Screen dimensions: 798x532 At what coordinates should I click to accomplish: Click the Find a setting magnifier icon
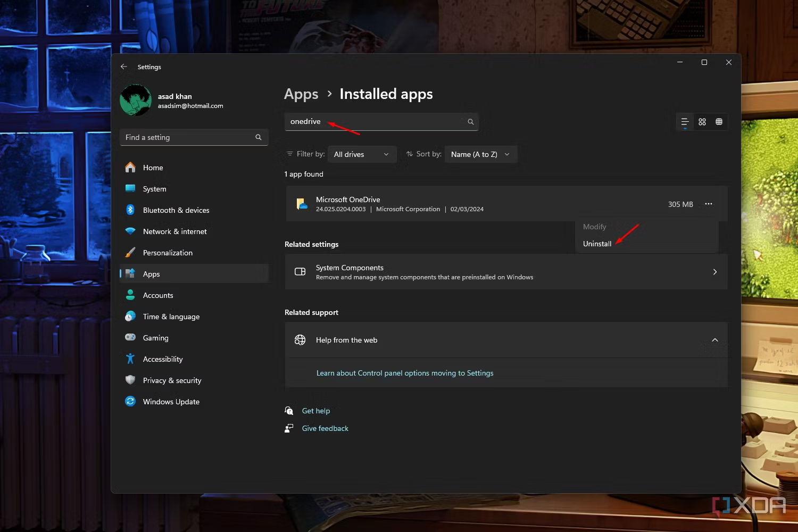tap(259, 137)
